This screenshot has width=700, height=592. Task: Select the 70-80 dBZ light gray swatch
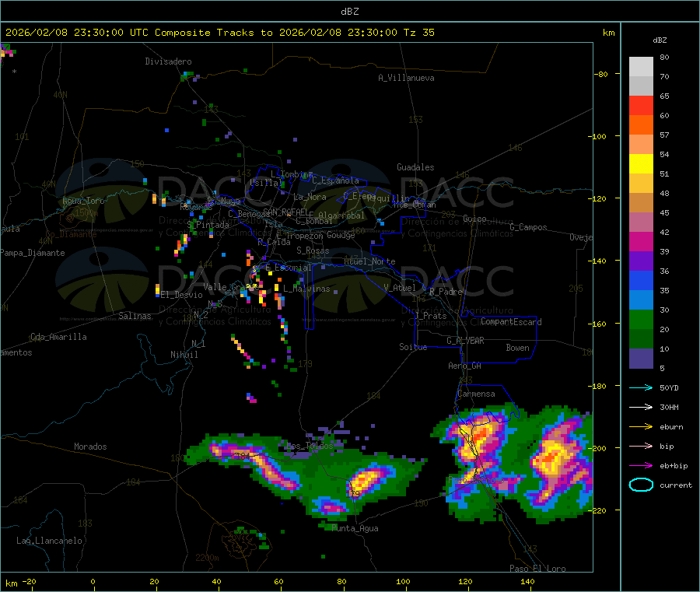point(641,67)
